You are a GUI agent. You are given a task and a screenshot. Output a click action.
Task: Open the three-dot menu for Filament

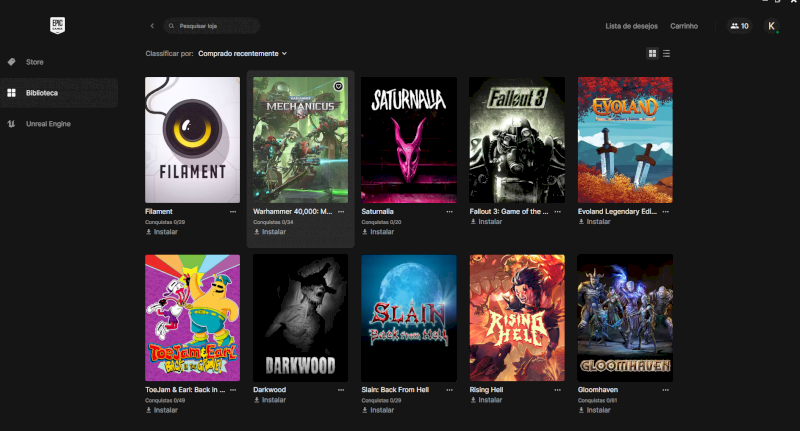[233, 212]
